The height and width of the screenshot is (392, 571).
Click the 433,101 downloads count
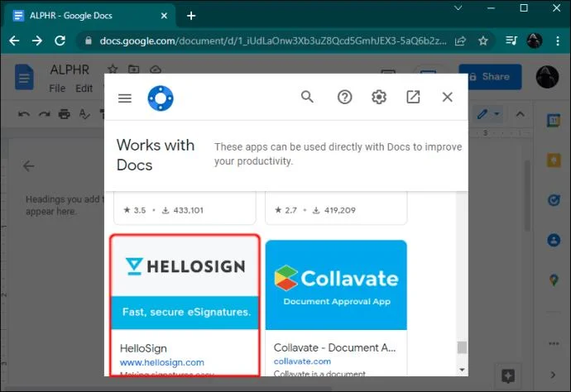[188, 210]
